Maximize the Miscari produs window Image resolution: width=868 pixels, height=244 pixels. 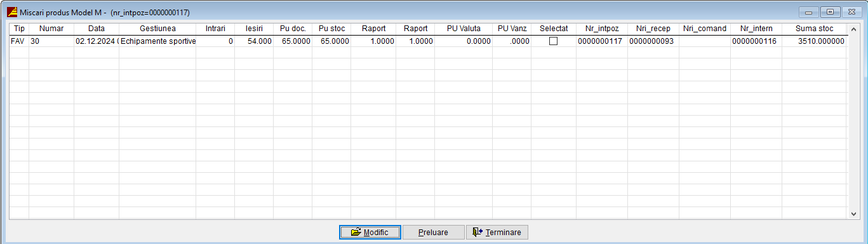[830, 11]
